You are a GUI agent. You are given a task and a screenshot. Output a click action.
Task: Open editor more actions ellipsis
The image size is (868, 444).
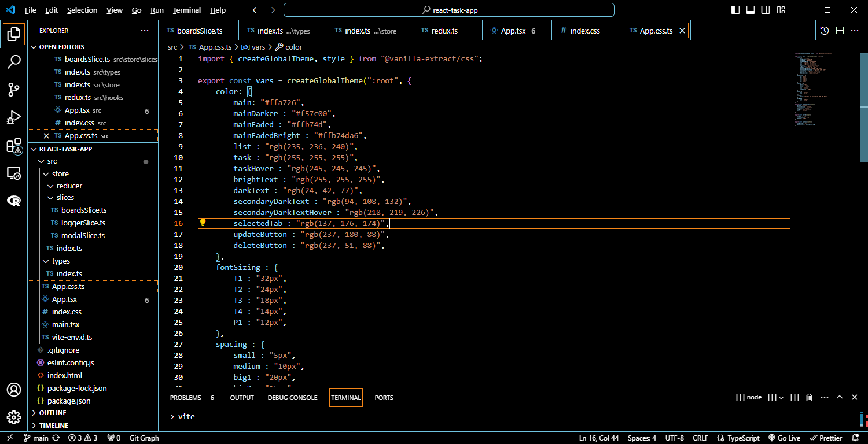[855, 31]
